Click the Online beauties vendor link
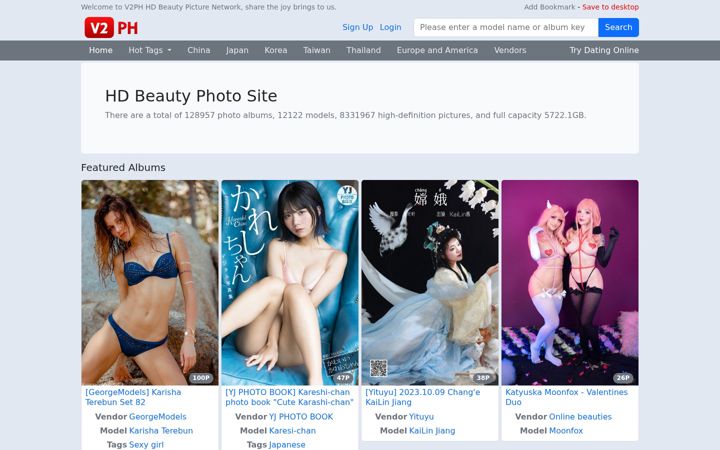Image resolution: width=720 pixels, height=450 pixels. pyautogui.click(x=580, y=416)
